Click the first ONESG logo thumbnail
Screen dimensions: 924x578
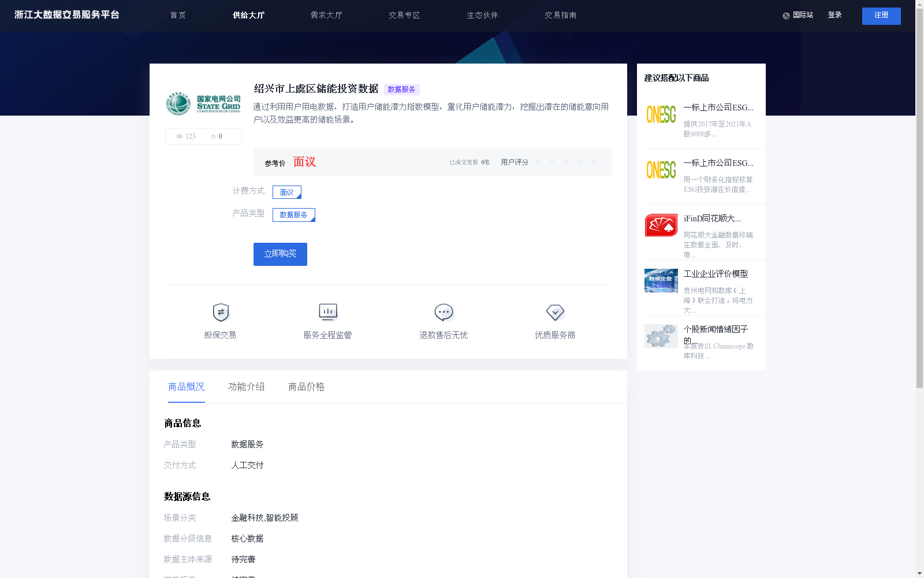pyautogui.click(x=661, y=114)
